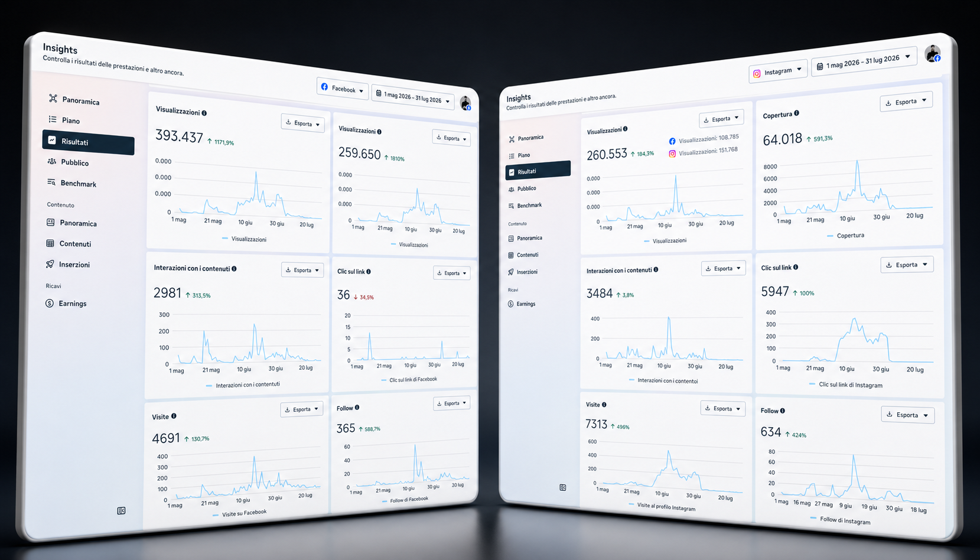This screenshot has height=560, width=980.
Task: Click info icon beside left Visite title
Action: [x=174, y=416]
